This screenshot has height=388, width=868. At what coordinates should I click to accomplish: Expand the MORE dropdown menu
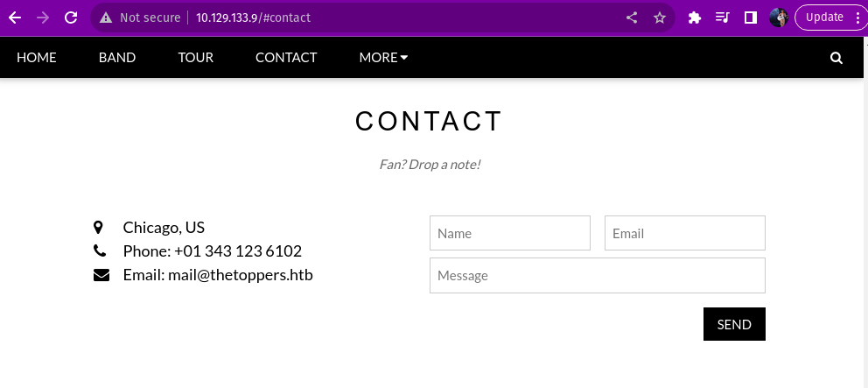coord(383,58)
